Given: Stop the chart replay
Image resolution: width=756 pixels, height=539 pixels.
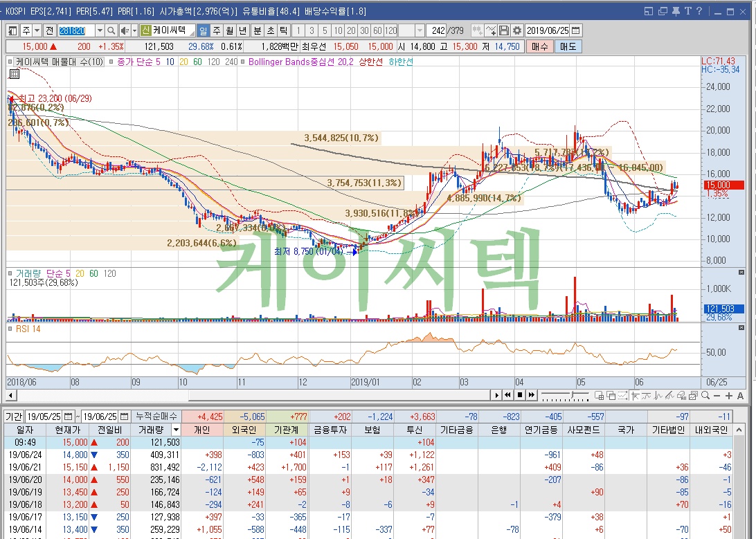Looking at the screenshot, I should pyautogui.click(x=520, y=396).
